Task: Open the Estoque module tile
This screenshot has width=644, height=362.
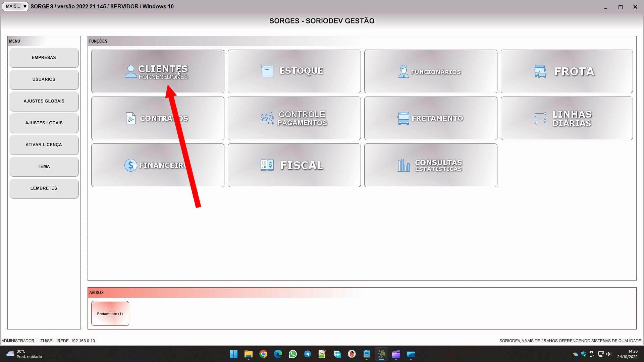Action: (294, 71)
